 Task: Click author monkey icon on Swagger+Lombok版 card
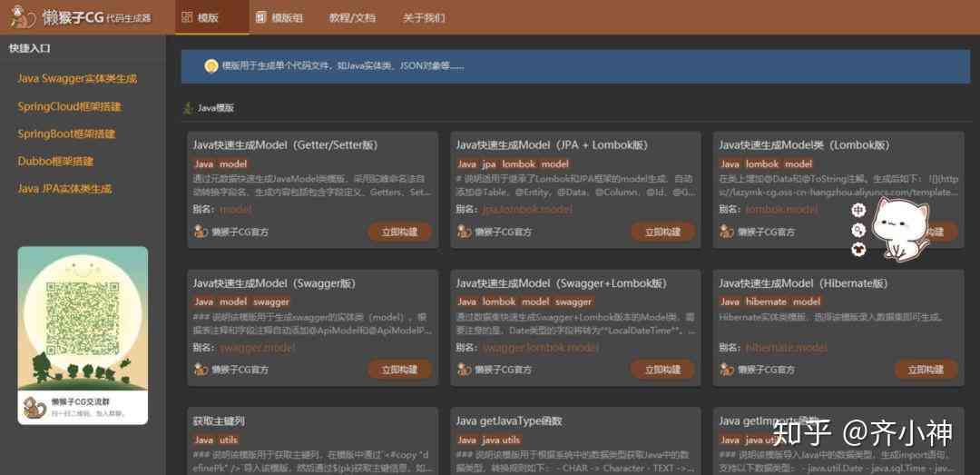point(464,370)
